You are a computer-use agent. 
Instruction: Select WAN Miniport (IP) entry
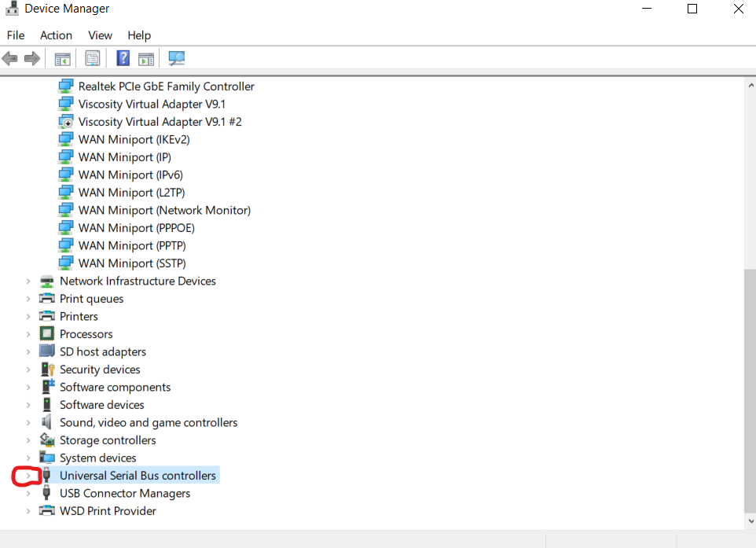125,157
